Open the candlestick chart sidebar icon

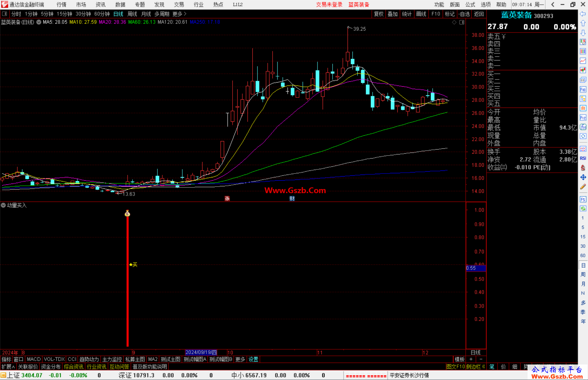(x=583, y=70)
